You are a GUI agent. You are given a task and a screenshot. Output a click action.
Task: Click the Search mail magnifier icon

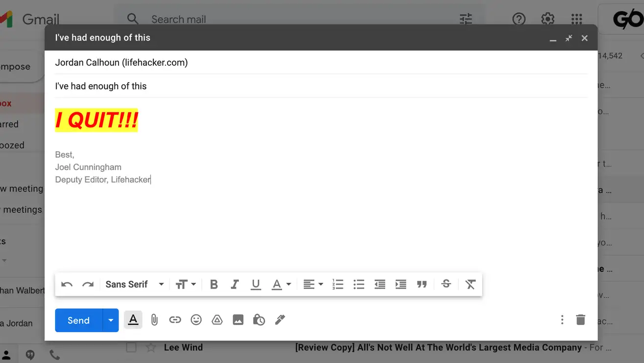pyautogui.click(x=133, y=19)
